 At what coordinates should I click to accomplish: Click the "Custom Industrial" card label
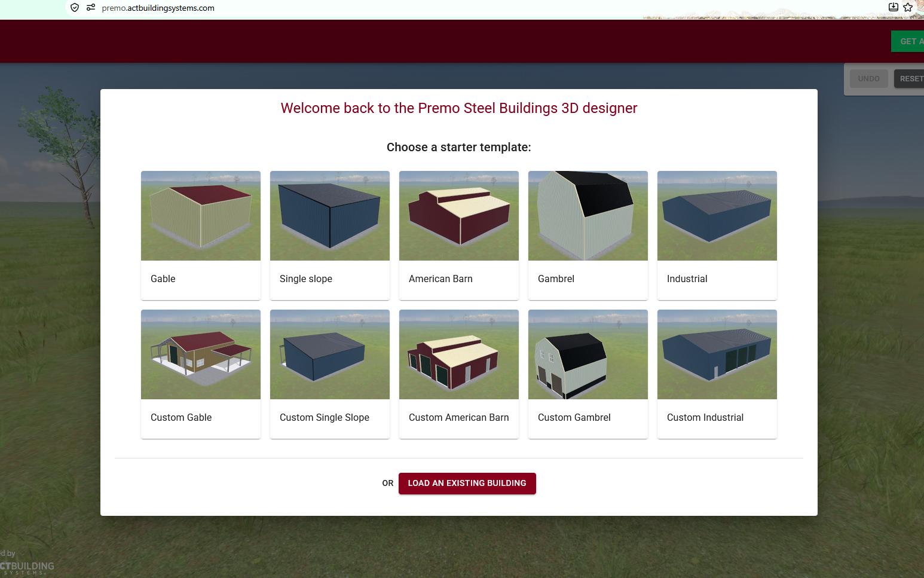point(705,418)
